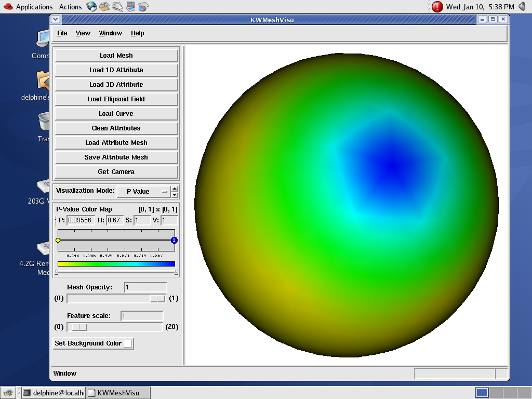
Task: Click the P value input field
Action: 81,220
